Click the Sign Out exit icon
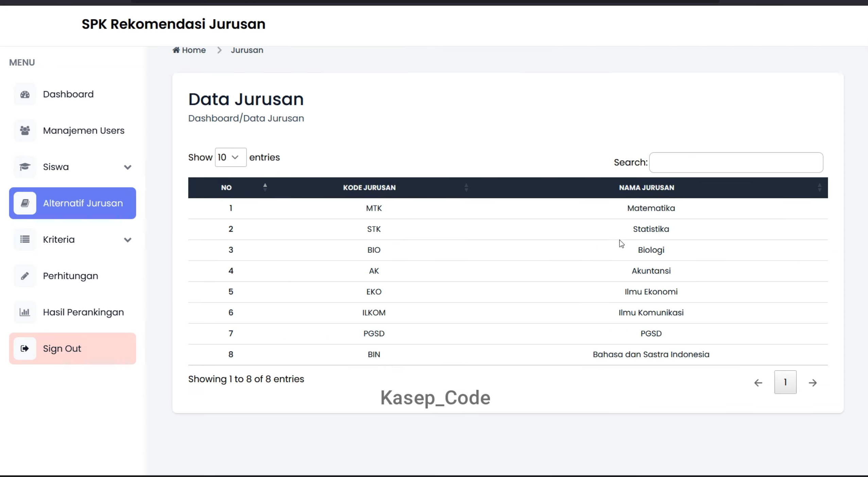 (x=25, y=348)
